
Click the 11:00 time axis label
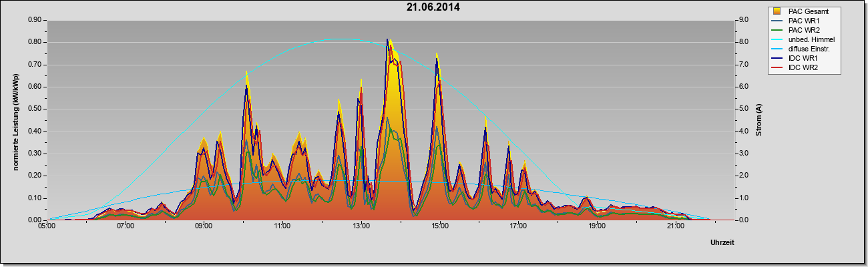click(x=282, y=227)
